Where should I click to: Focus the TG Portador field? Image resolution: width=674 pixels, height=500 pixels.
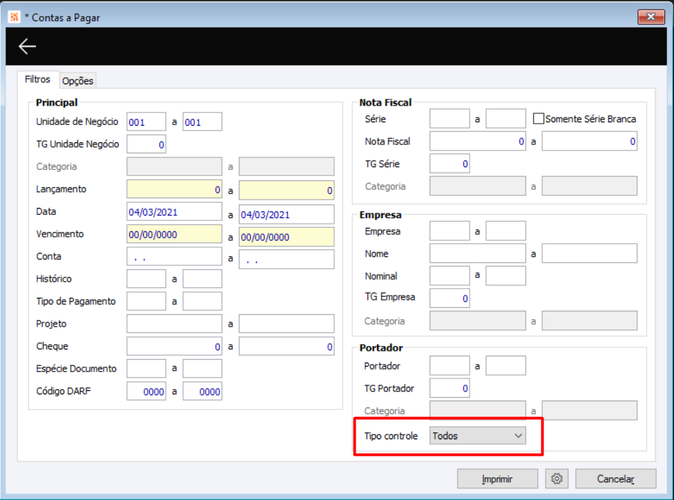point(450,388)
